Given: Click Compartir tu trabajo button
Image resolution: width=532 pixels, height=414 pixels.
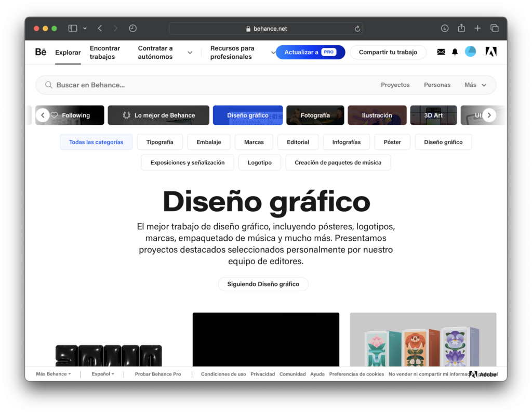Looking at the screenshot, I should (388, 52).
